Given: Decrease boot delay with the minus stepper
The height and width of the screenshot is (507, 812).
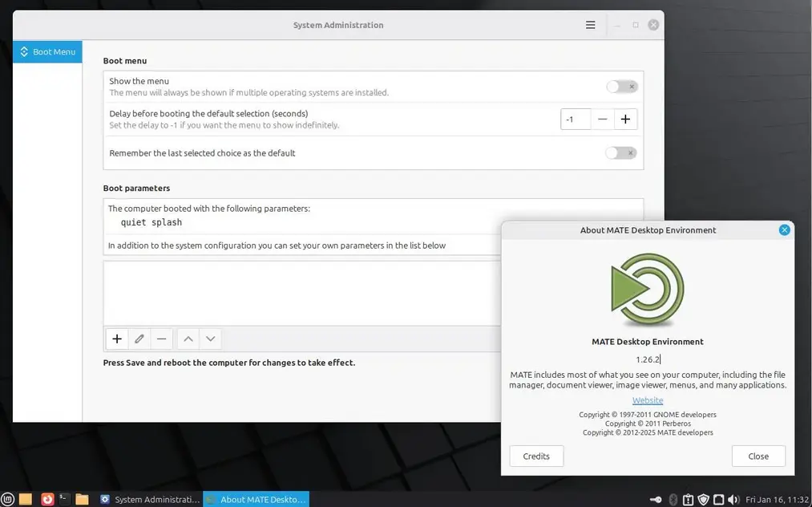Looking at the screenshot, I should point(602,119).
